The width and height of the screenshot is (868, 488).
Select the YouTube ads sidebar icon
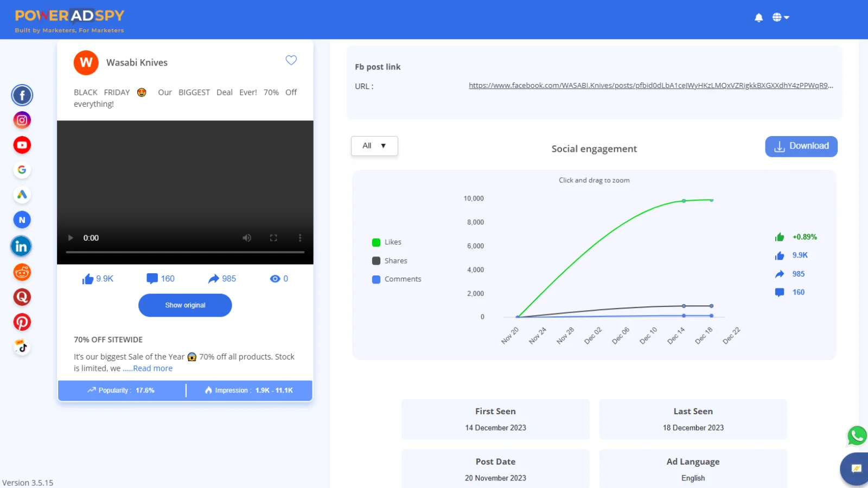[x=22, y=145]
